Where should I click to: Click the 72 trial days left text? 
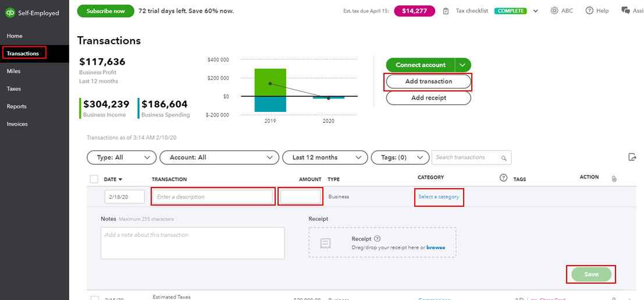pos(186,11)
